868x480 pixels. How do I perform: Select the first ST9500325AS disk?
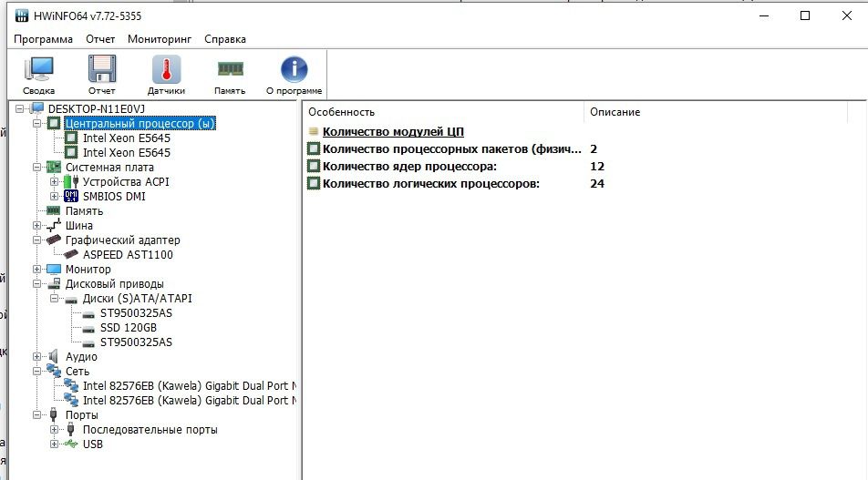[136, 313]
